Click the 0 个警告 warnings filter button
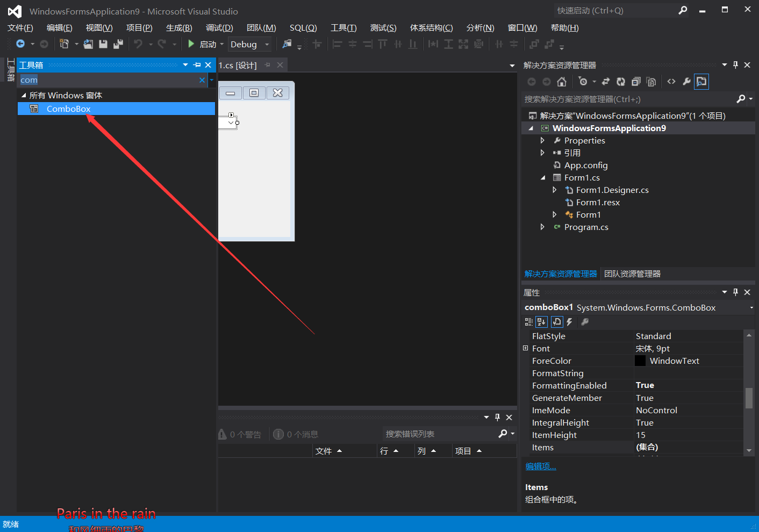The image size is (759, 532). coord(240,434)
